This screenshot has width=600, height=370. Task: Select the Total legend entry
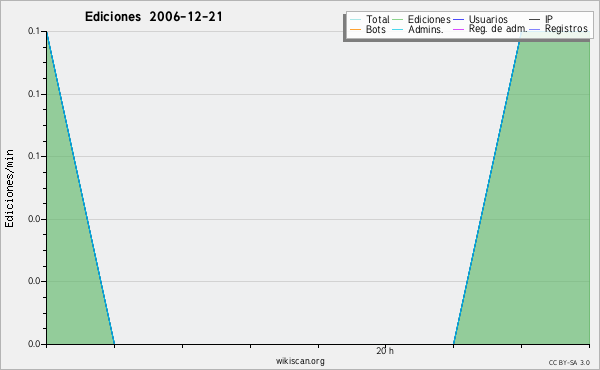pos(370,19)
